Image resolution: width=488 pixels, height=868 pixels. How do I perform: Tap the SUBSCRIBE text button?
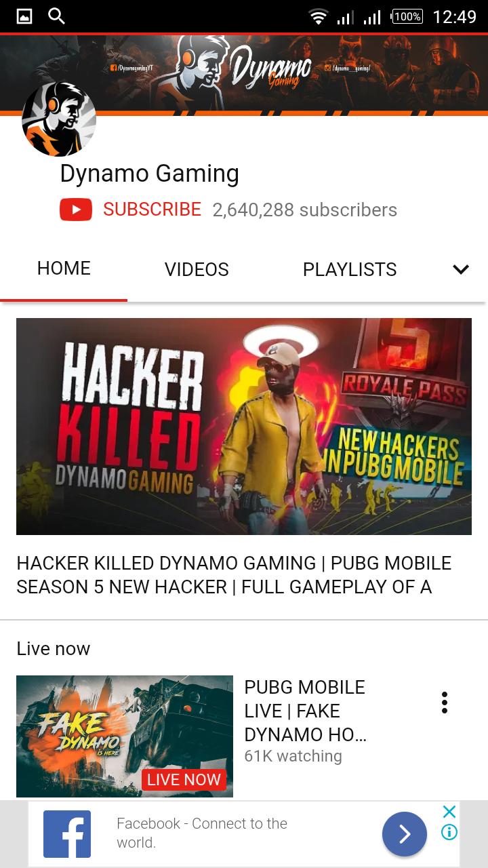(152, 210)
